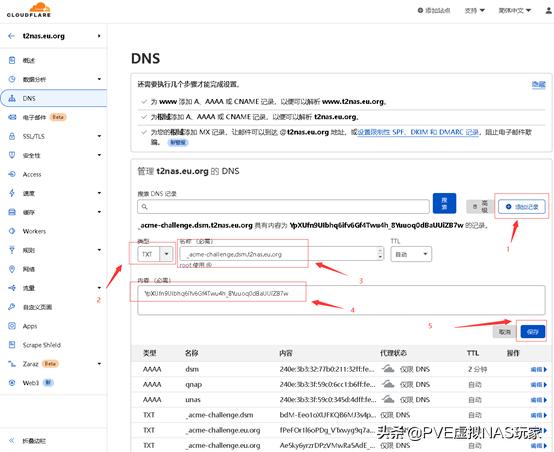The width and height of the screenshot is (554, 452).
Task: Expand the Caching (缓存) submenu arrow
Action: pyautogui.click(x=99, y=212)
